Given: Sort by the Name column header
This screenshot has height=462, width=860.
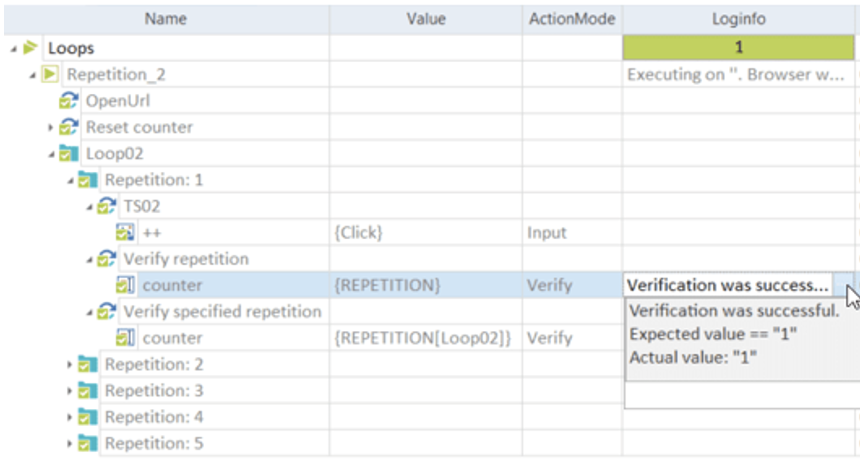Looking at the screenshot, I should click(165, 19).
